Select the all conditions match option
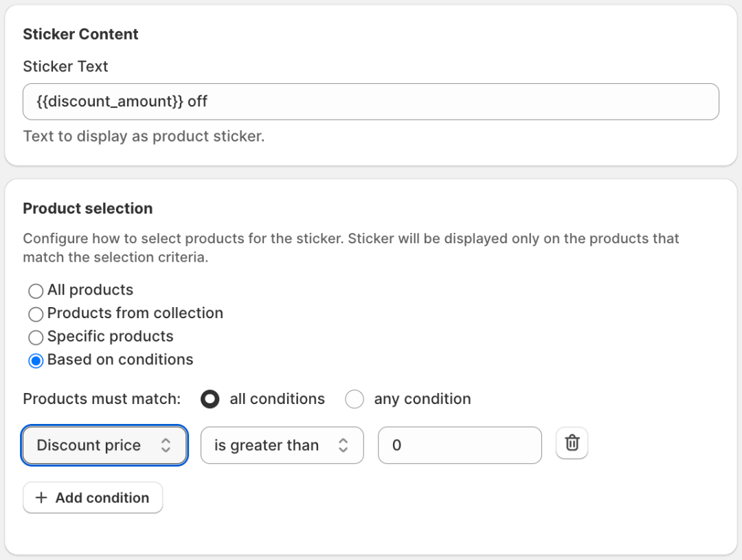 pos(210,399)
